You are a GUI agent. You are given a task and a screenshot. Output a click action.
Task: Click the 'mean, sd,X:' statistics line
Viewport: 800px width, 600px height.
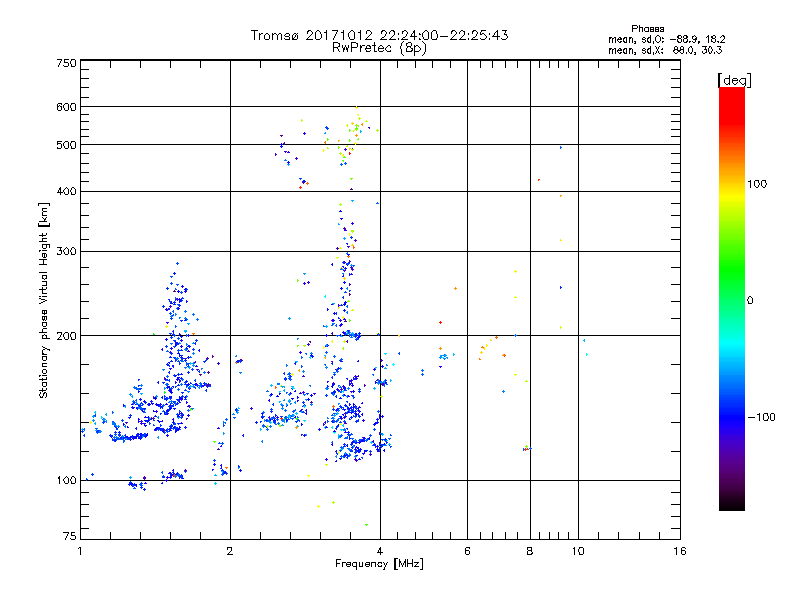(x=665, y=50)
